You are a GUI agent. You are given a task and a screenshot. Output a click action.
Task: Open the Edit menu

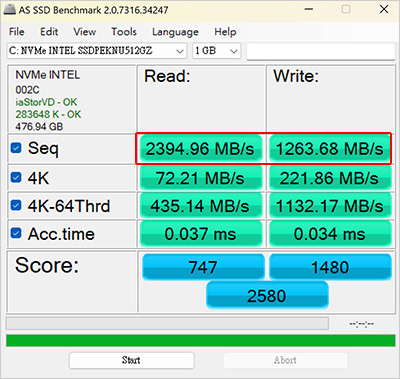pyautogui.click(x=49, y=32)
